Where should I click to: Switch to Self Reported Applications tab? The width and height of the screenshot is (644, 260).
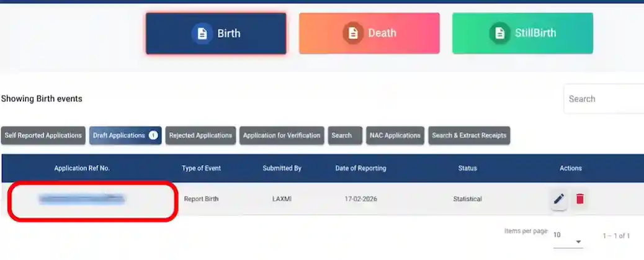pos(43,135)
